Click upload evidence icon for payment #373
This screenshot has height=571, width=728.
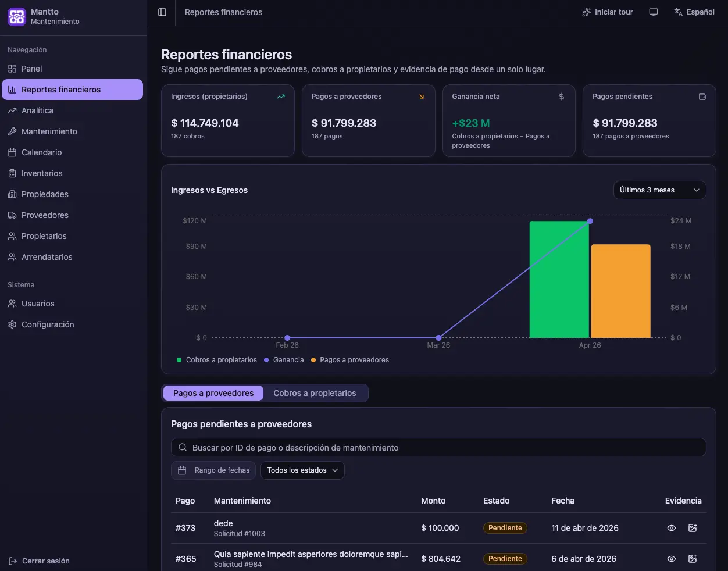(693, 528)
